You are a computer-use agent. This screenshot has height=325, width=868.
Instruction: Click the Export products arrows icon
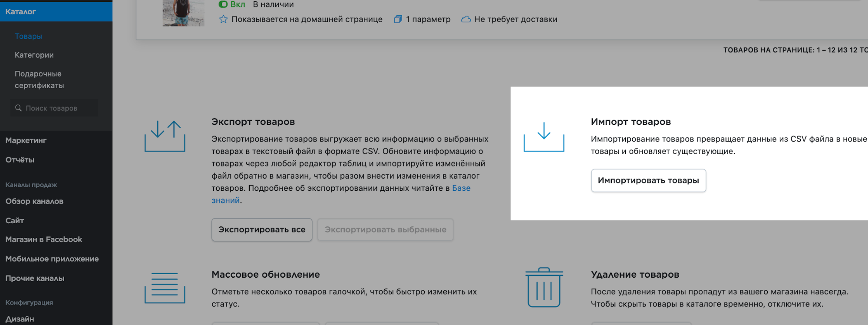[x=165, y=136]
